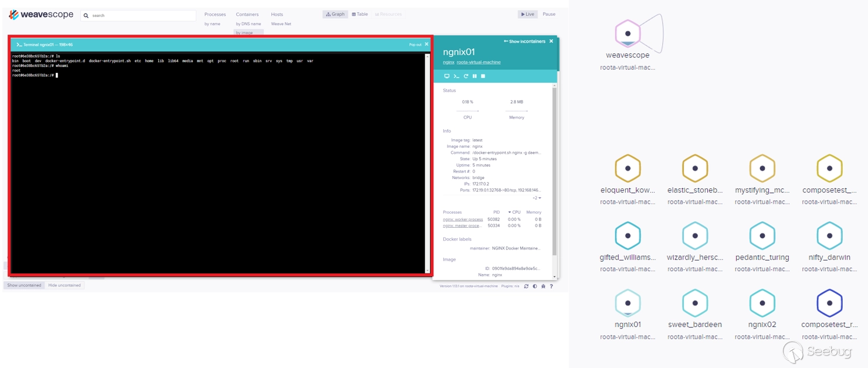Pause the ngnix01 container
Image resolution: width=868 pixels, height=368 pixels.
click(474, 76)
